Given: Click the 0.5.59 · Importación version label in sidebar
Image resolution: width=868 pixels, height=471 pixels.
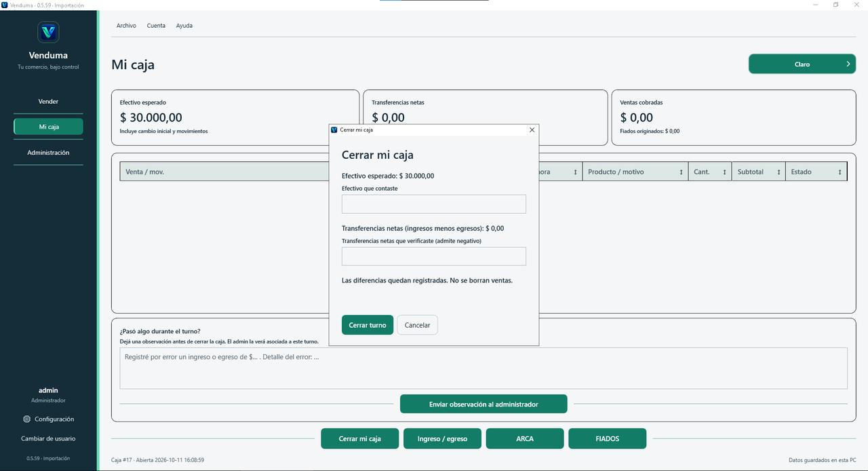Looking at the screenshot, I should [48, 458].
